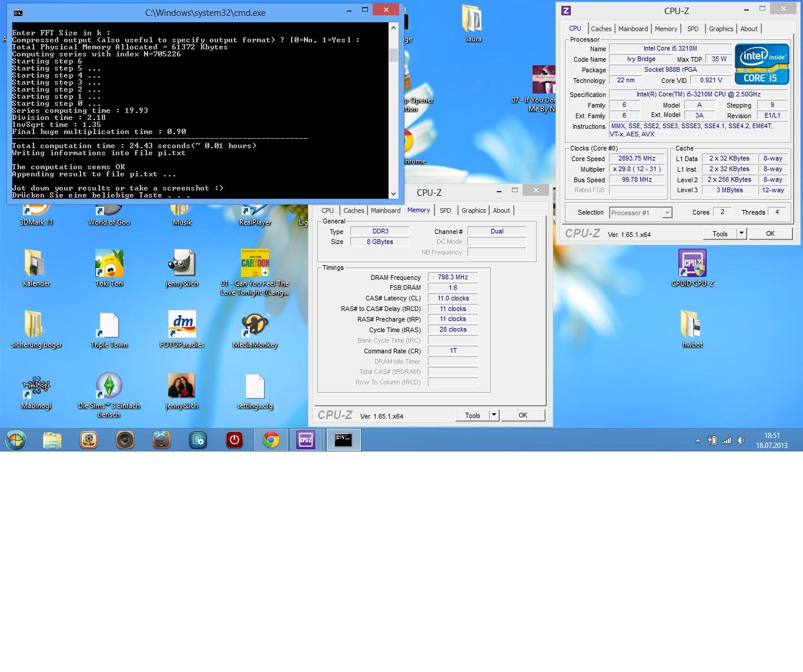The width and height of the screenshot is (803, 672).
Task: Open the GIMP jenny&ich file icon
Action: (x=182, y=268)
